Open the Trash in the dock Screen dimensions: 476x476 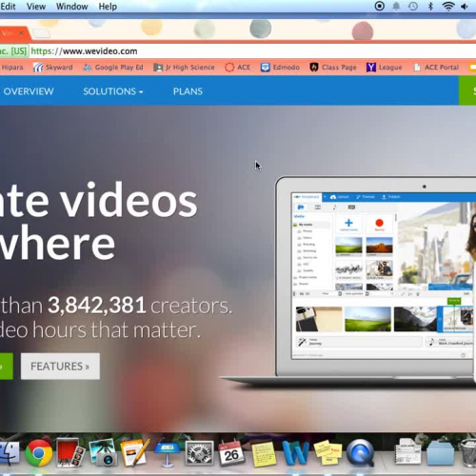(x=469, y=453)
